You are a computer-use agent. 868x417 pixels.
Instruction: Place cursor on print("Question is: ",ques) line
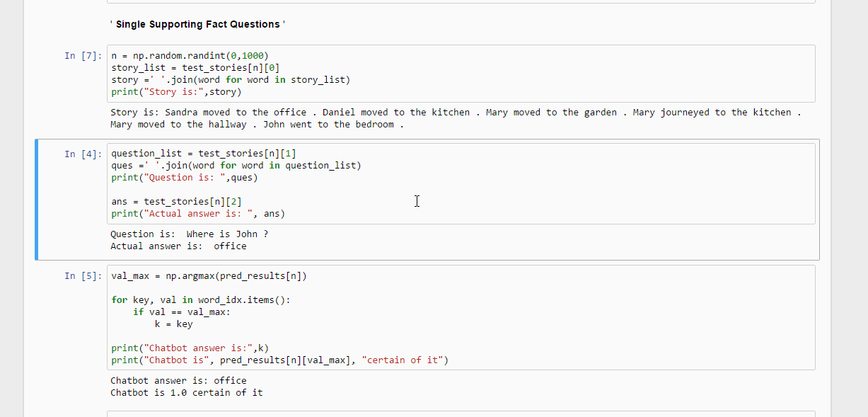point(185,178)
